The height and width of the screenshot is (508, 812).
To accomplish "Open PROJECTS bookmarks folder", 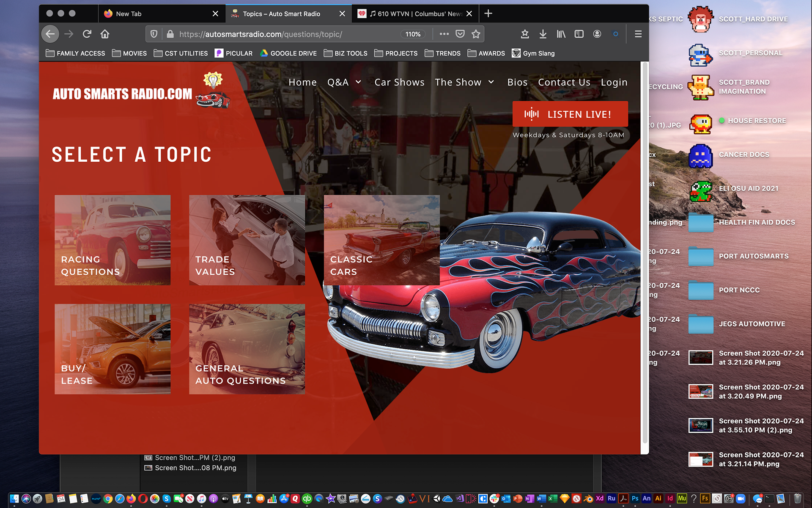I will [x=396, y=53].
